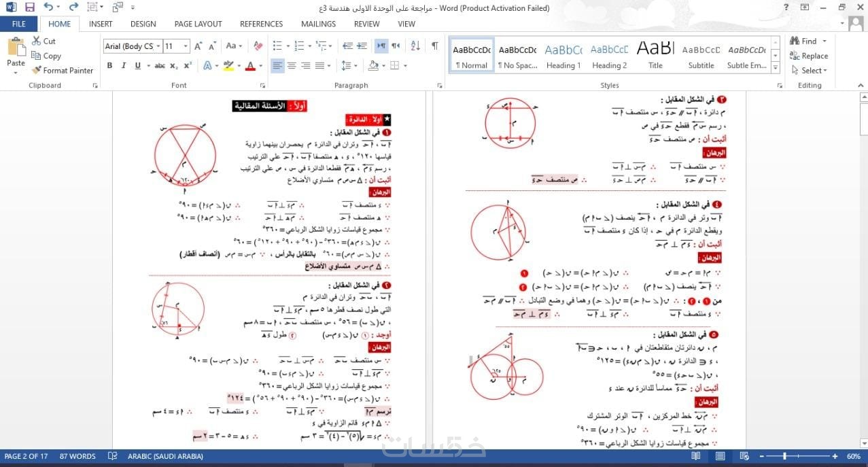Image resolution: width=868 pixels, height=467 pixels.
Task: Toggle Underline formatting
Action: click(x=138, y=66)
